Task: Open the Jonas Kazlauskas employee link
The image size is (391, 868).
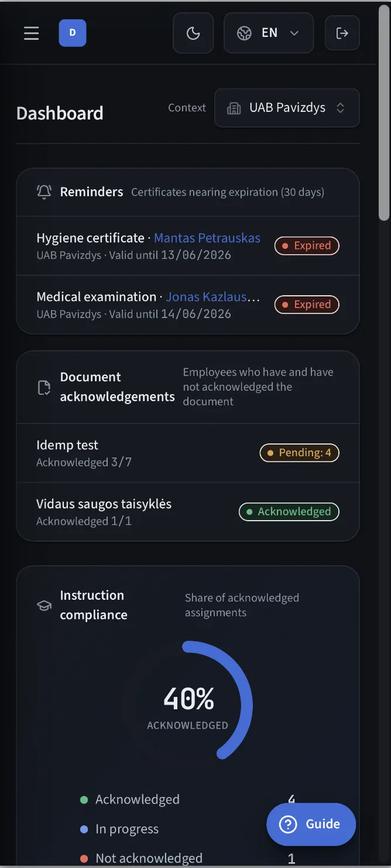Action: pos(212,297)
